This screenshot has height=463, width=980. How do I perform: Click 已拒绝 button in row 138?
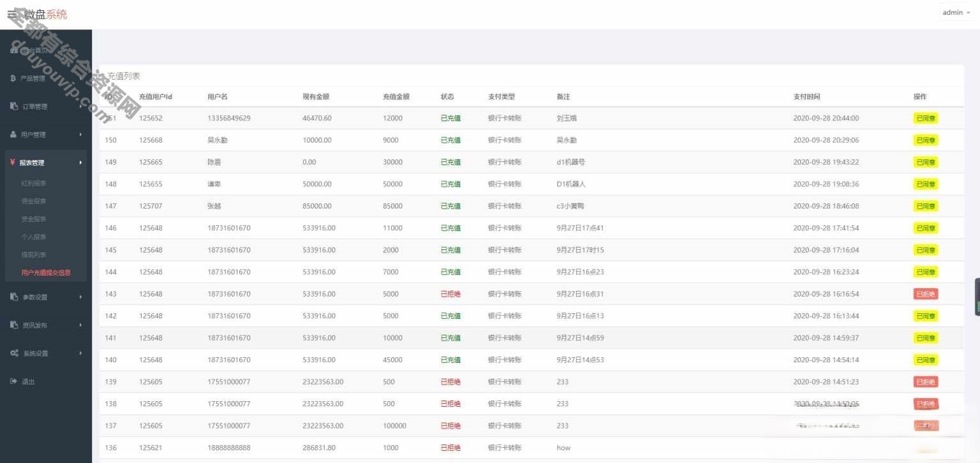pyautogui.click(x=926, y=404)
